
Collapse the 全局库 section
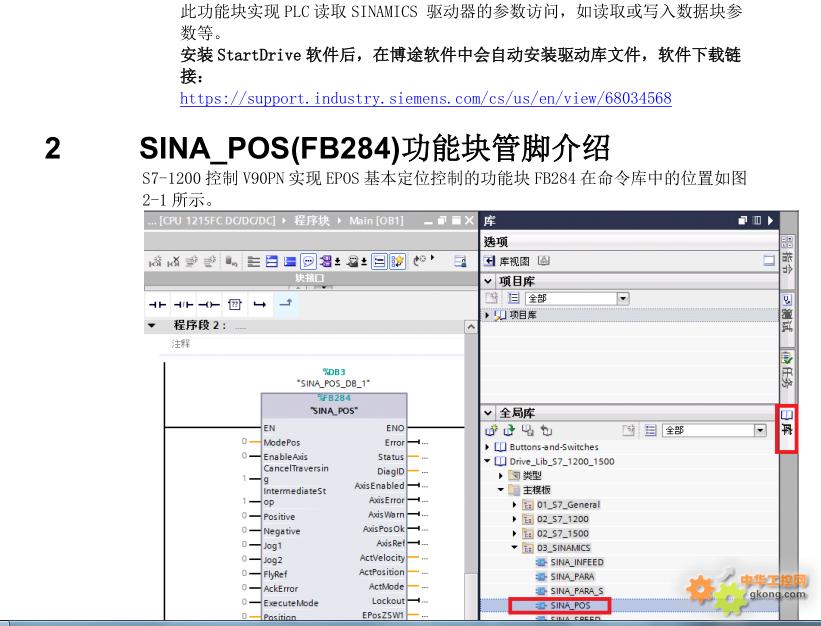click(488, 412)
